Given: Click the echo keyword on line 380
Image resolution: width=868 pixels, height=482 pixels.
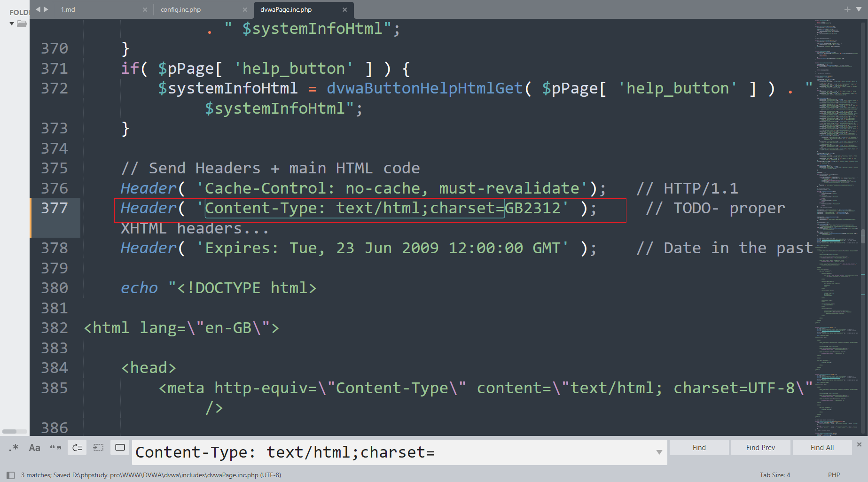Looking at the screenshot, I should click(139, 288).
